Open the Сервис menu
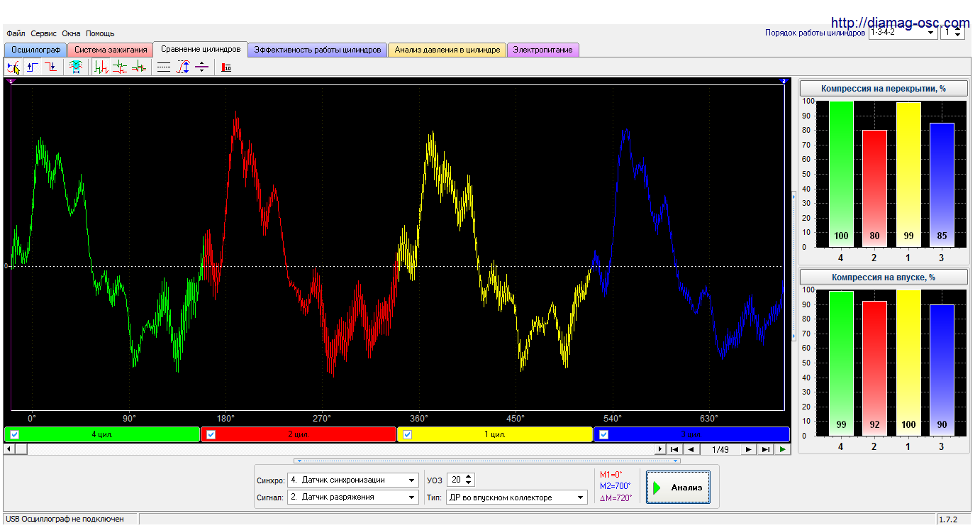980x528 pixels. pos(43,33)
